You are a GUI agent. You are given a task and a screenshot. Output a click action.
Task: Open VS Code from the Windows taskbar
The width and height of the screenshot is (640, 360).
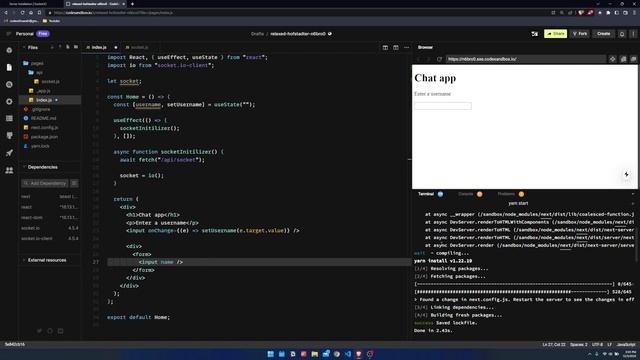pos(348,354)
